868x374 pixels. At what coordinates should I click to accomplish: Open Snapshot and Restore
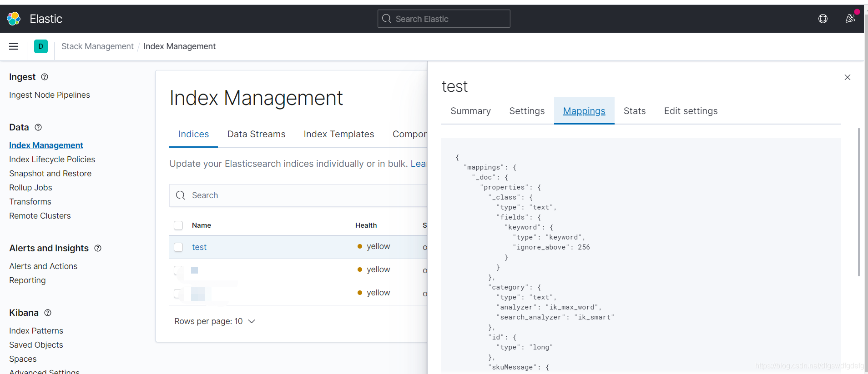click(50, 174)
